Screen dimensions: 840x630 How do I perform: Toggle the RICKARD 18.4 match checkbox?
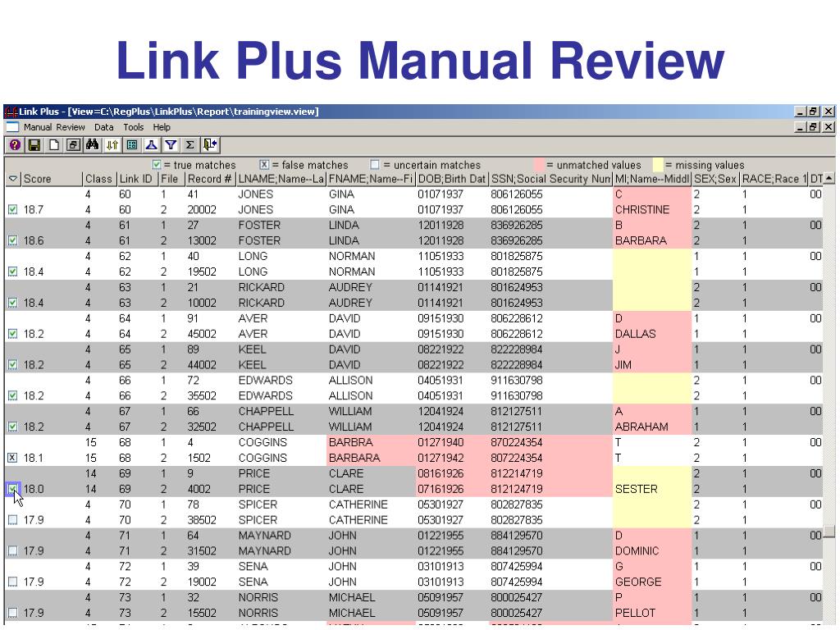coord(13,304)
